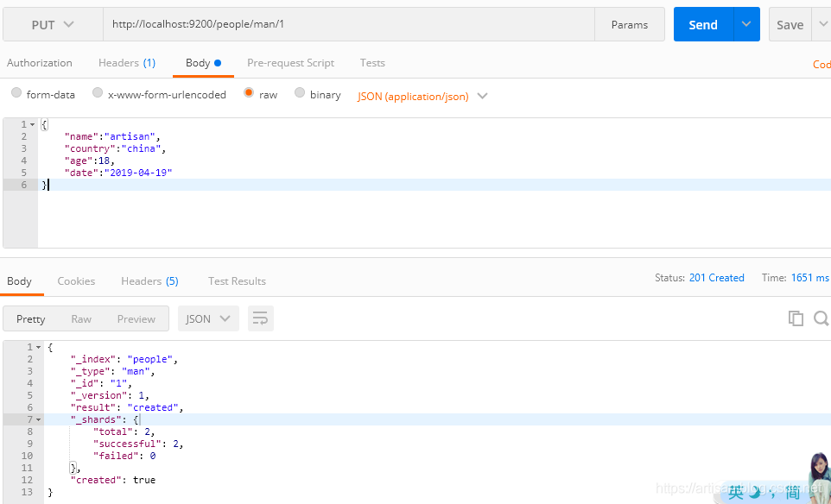Open the Cookies tab in response section
Screen dimensions: 831x504
76,280
